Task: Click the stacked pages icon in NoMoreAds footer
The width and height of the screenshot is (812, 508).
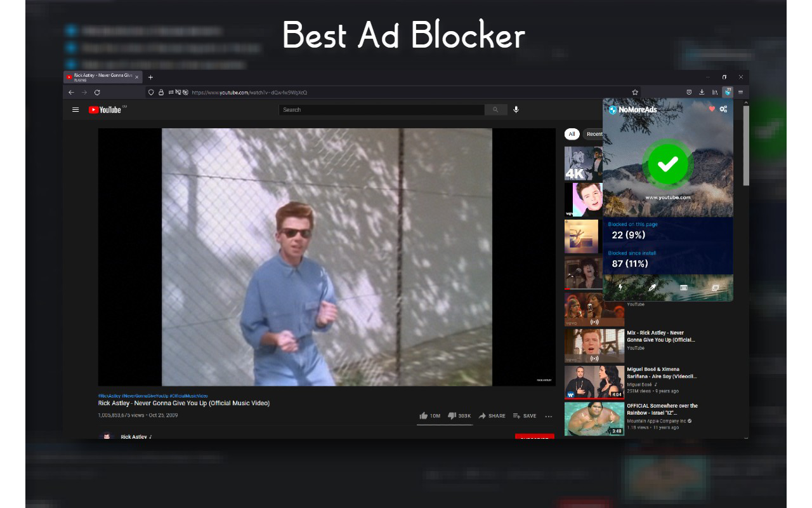Action: pos(715,288)
